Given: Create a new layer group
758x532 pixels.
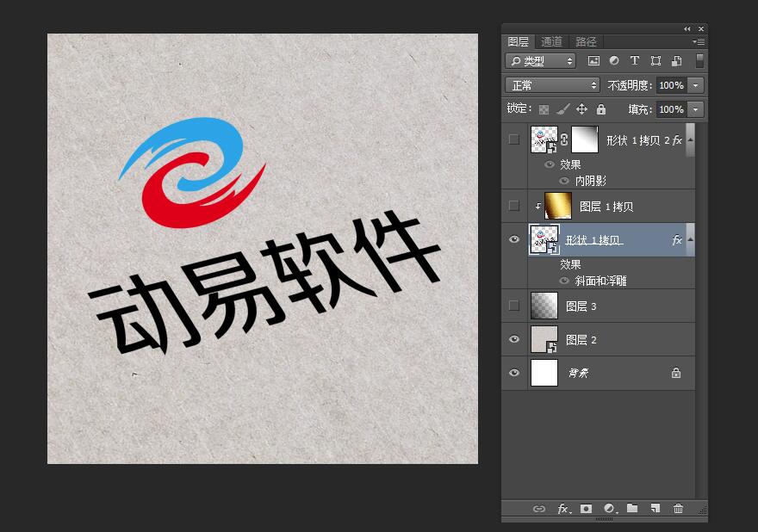Looking at the screenshot, I should click(632, 509).
